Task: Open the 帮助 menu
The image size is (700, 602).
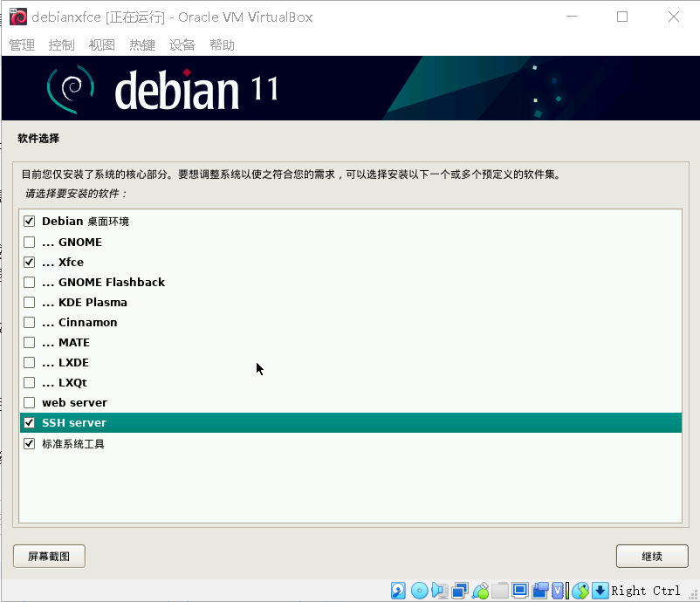Action: (222, 44)
